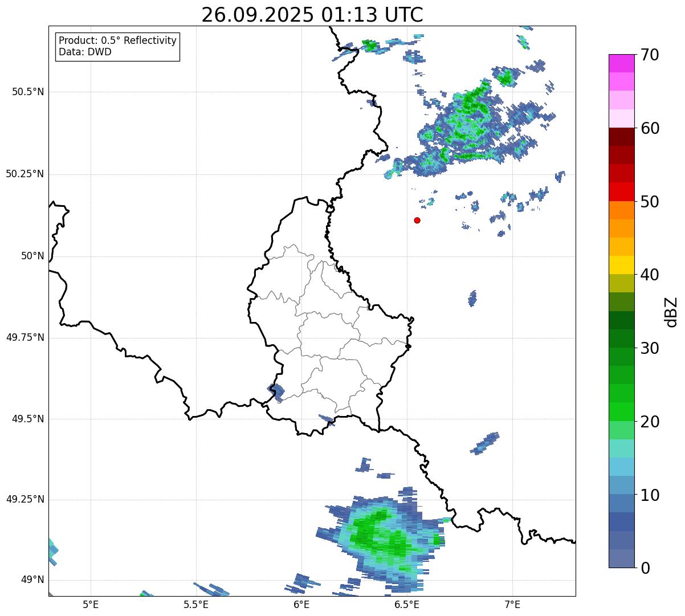Click the title date 26.09.2025 01:13 UTC

pyautogui.click(x=312, y=15)
